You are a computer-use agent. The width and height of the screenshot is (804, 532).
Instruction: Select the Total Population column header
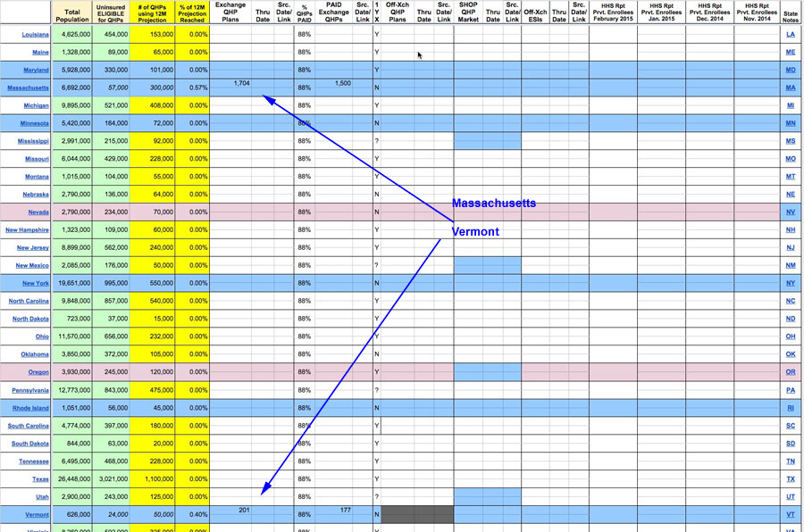(x=71, y=12)
